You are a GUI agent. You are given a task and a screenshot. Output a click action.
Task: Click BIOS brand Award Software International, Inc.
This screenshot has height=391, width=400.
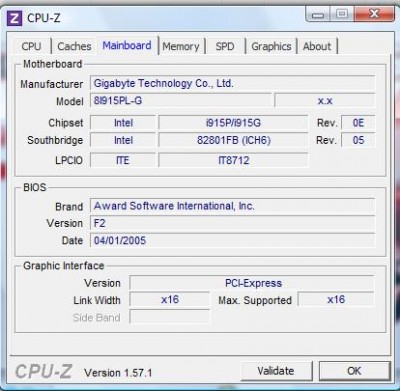pyautogui.click(x=232, y=206)
